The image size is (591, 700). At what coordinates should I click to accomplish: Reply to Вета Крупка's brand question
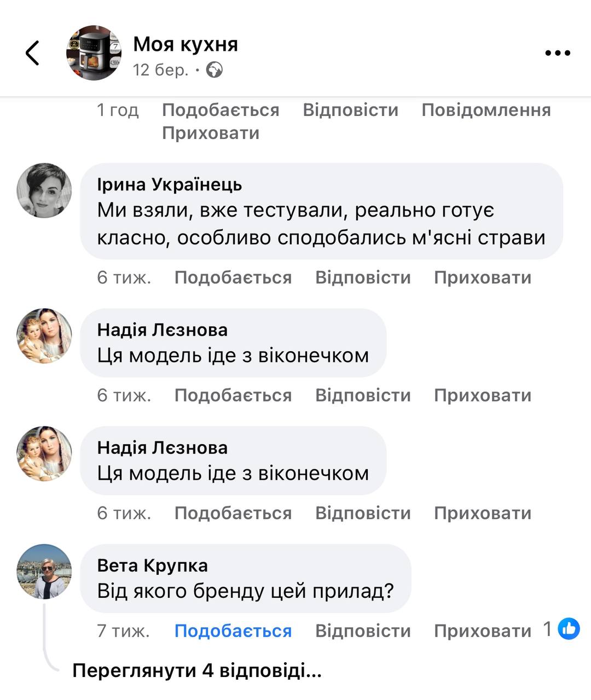pos(363,631)
